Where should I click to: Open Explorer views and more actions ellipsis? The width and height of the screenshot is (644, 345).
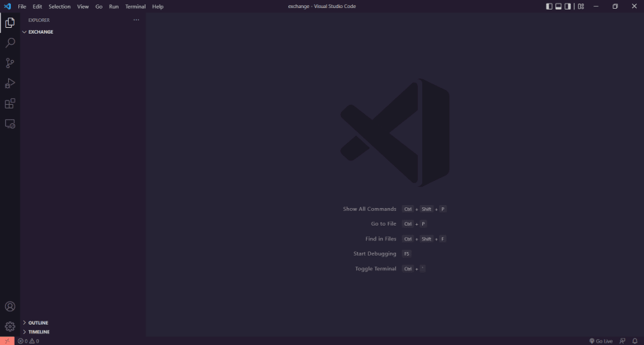[136, 20]
